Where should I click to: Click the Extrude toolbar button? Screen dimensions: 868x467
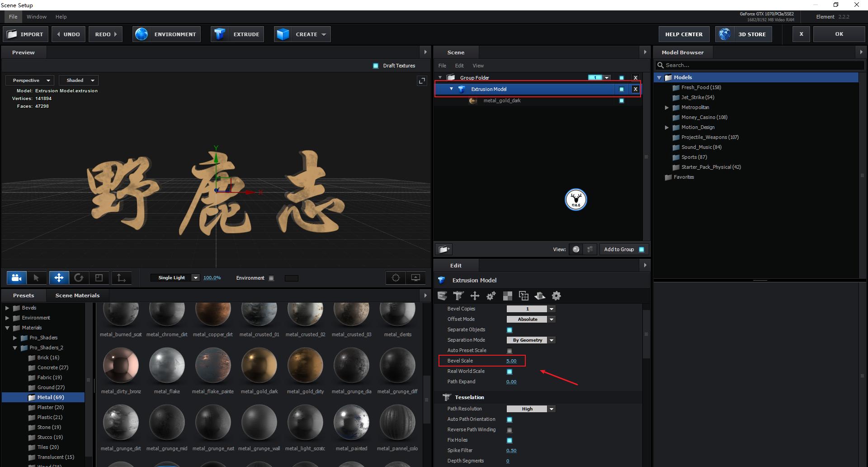237,34
